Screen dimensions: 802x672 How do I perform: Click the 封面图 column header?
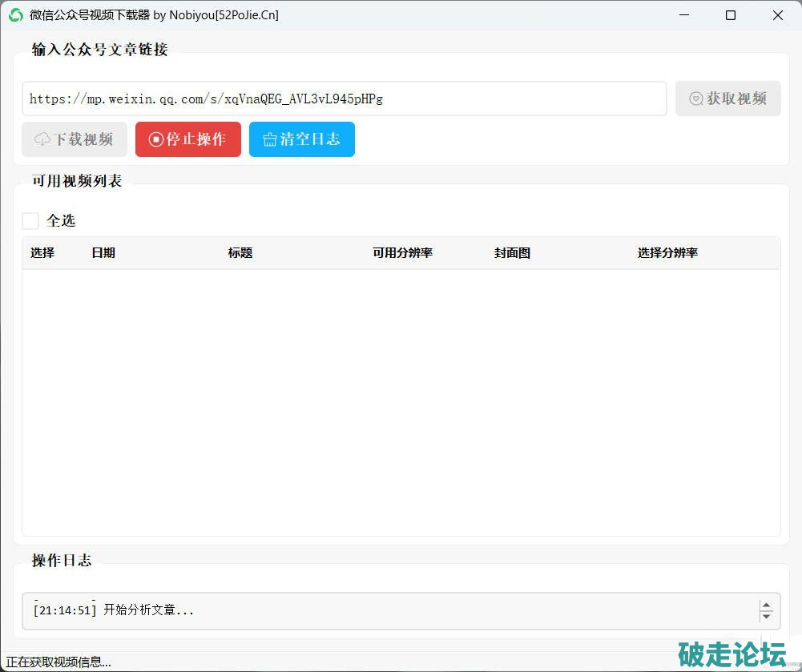pyautogui.click(x=512, y=253)
